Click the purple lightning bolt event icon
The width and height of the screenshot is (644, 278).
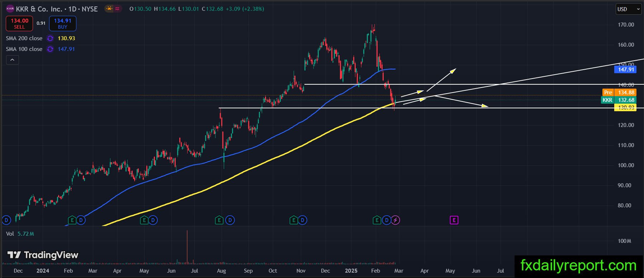pyautogui.click(x=396, y=220)
